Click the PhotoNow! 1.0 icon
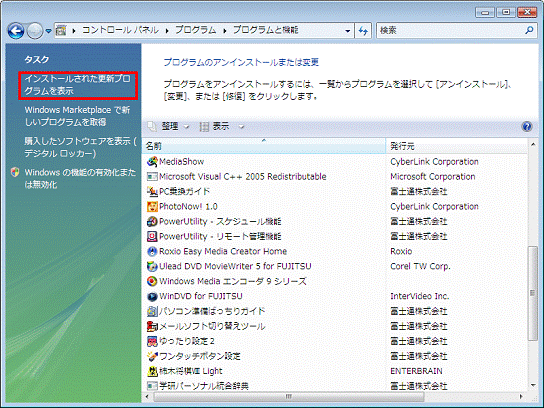544x408 pixels. click(x=152, y=206)
